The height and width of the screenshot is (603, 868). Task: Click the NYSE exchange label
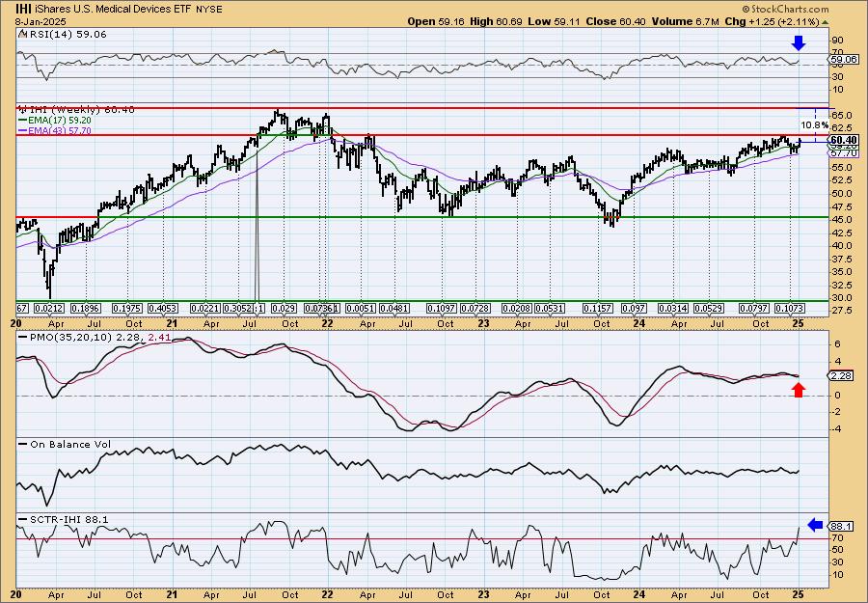pos(209,10)
